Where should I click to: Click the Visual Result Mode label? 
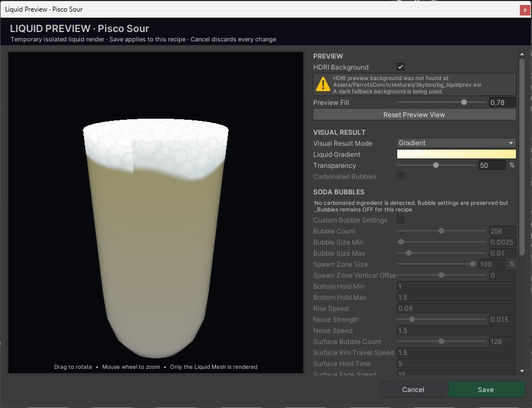pos(343,143)
